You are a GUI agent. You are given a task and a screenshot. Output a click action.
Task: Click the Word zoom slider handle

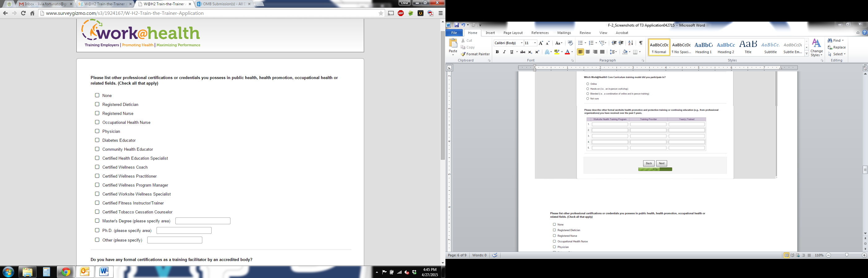847,255
